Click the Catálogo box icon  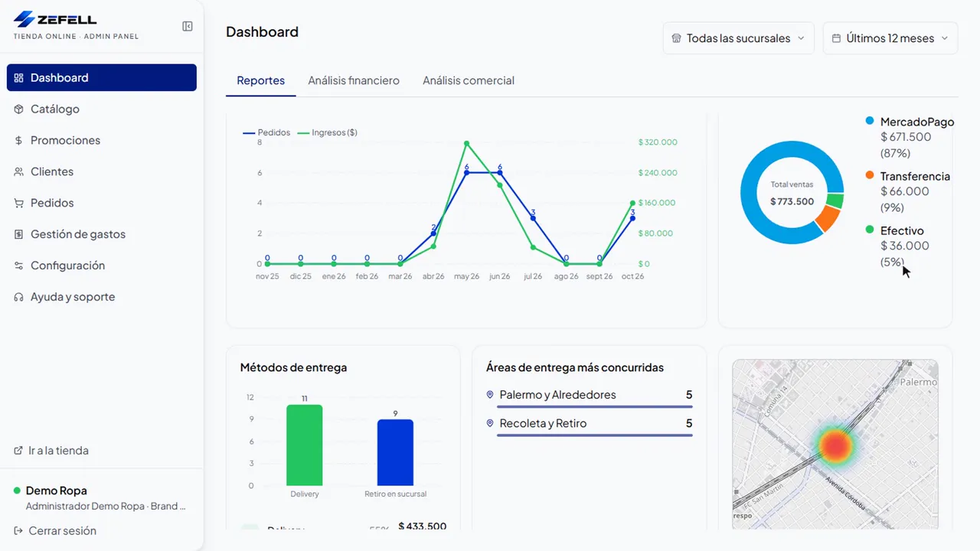[x=19, y=109]
